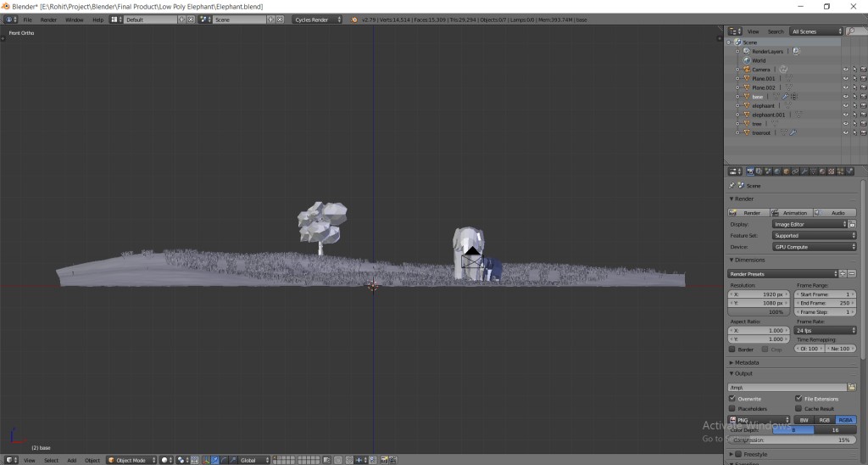
Task: Open the File menu
Action: [28, 19]
